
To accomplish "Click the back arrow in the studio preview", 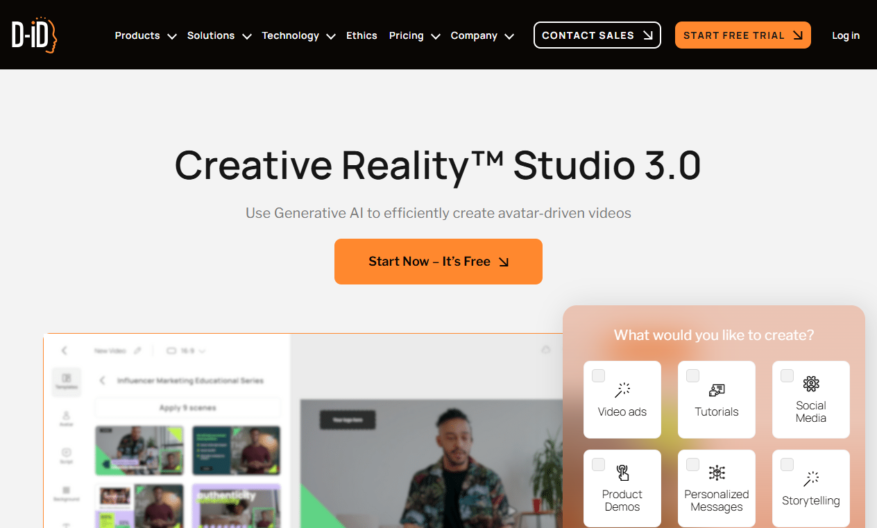I will 64,351.
